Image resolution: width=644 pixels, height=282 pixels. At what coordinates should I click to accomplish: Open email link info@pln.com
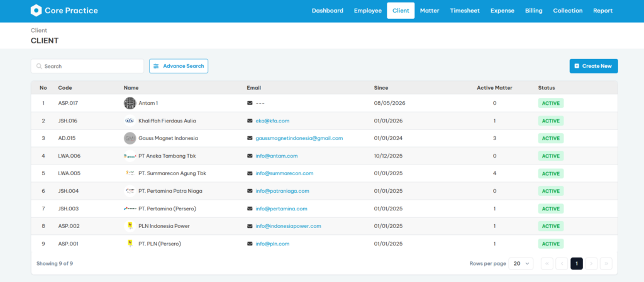(x=272, y=244)
